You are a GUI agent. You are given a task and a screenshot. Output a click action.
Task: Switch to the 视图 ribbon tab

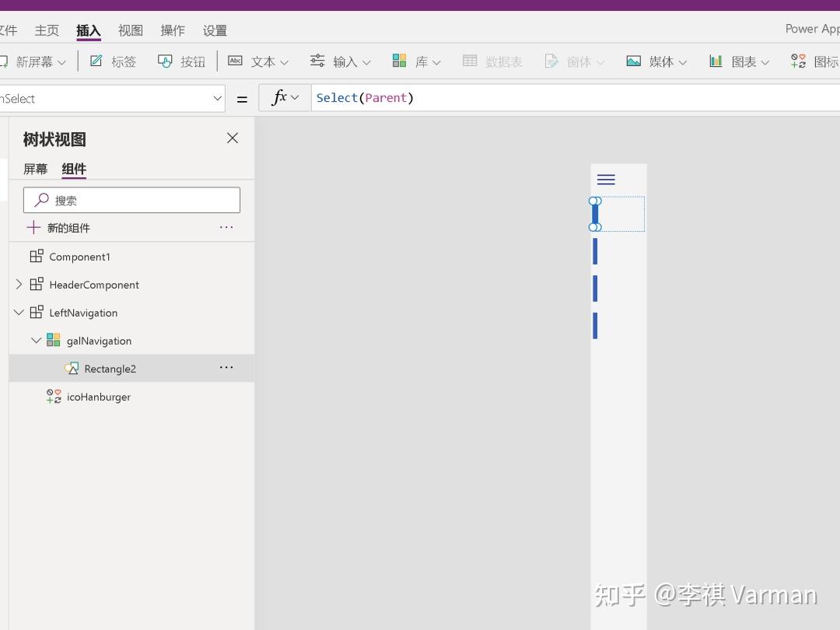coord(130,30)
